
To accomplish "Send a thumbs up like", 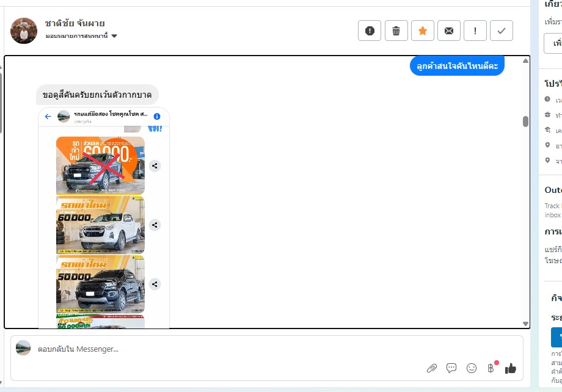I will tap(511, 368).
